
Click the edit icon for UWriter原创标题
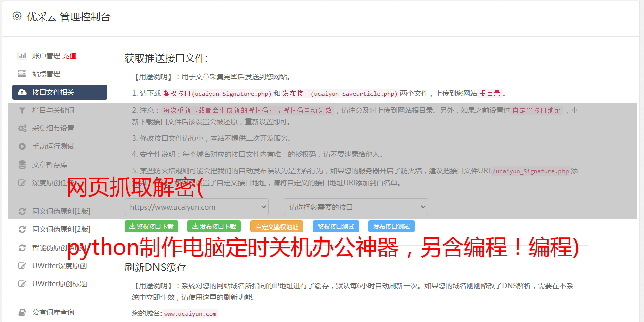22,284
